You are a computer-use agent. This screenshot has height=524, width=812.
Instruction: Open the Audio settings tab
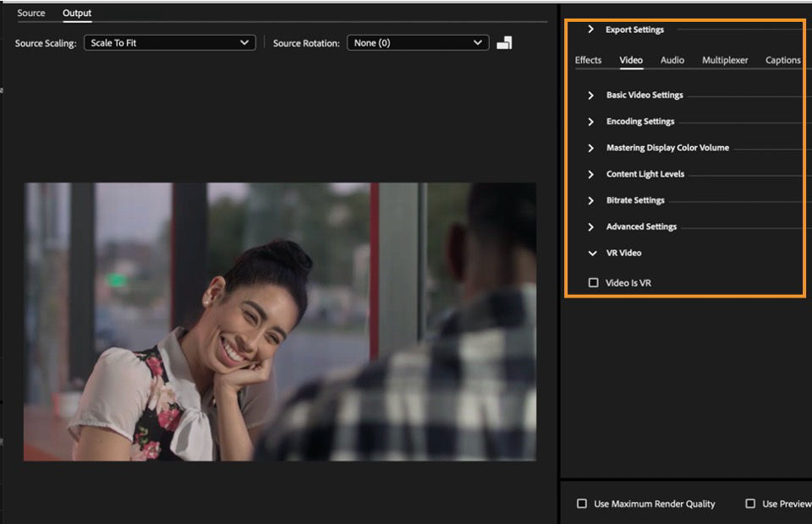(672, 59)
